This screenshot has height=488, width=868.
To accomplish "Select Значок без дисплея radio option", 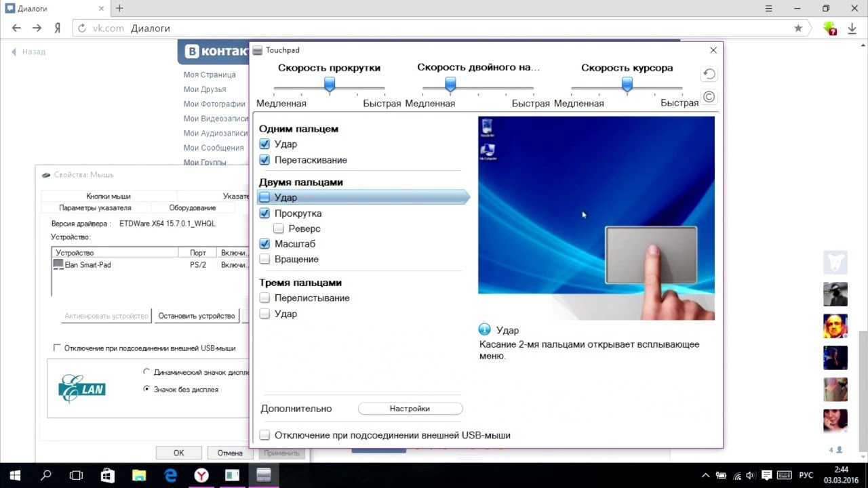I will pos(146,389).
